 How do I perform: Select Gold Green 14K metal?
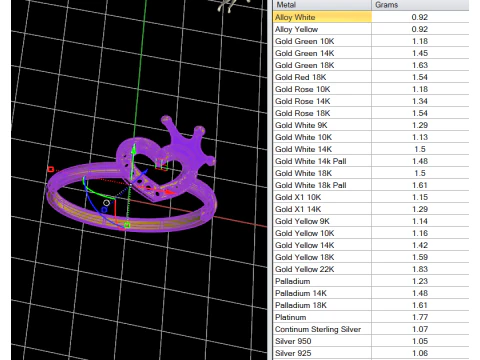322,53
